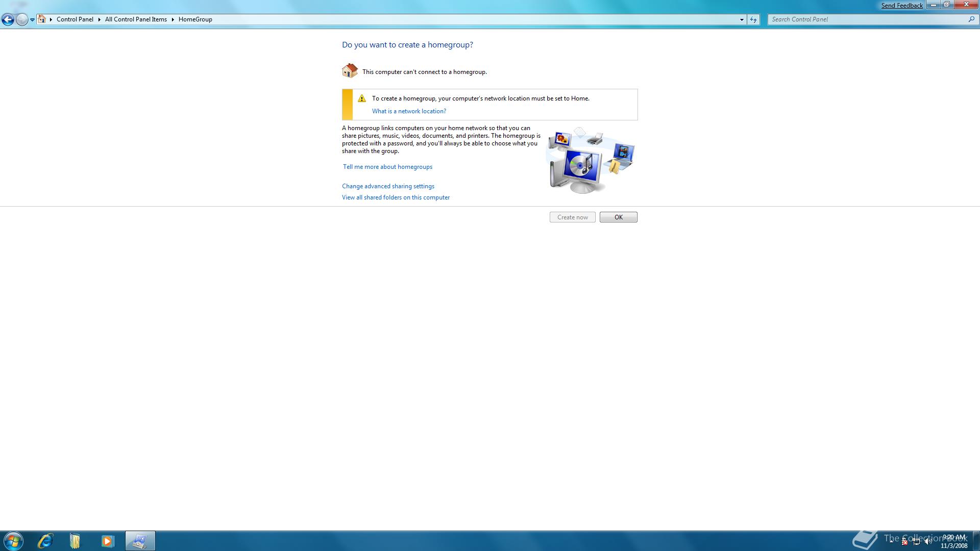Open View all shared folders on this computer
Image resolution: width=980 pixels, height=551 pixels.
(396, 197)
